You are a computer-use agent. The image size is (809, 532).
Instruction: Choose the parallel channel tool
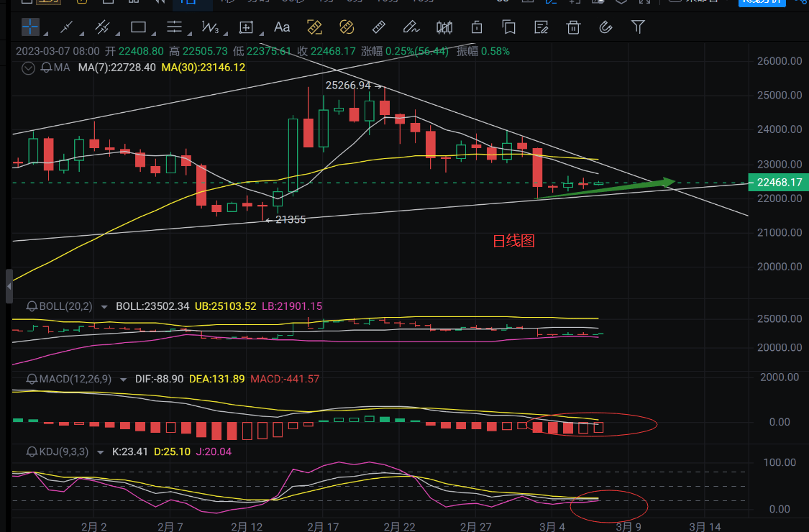(x=102, y=27)
